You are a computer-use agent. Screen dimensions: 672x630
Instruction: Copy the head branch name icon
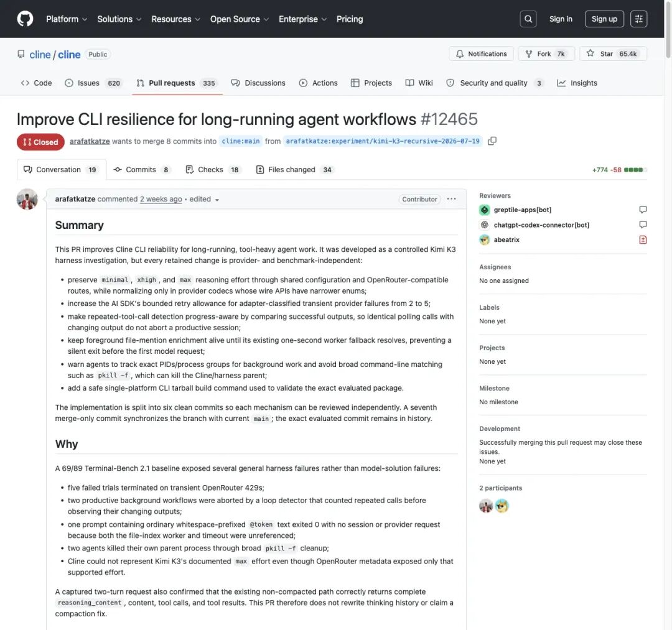click(x=492, y=141)
